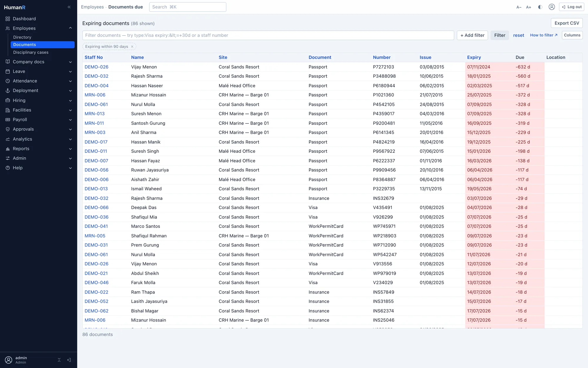Increase font size with A+ icon
588x368 pixels.
[529, 7]
